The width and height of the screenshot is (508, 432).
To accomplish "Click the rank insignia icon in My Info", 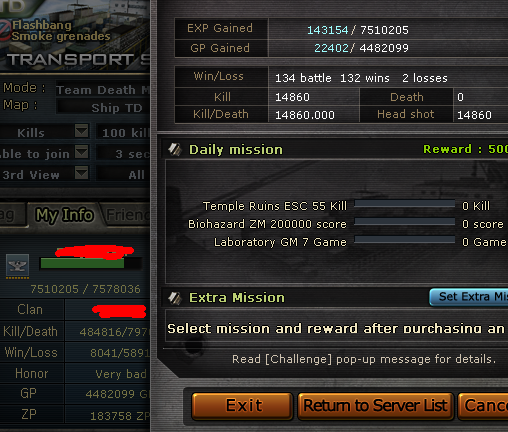I will point(17,266).
